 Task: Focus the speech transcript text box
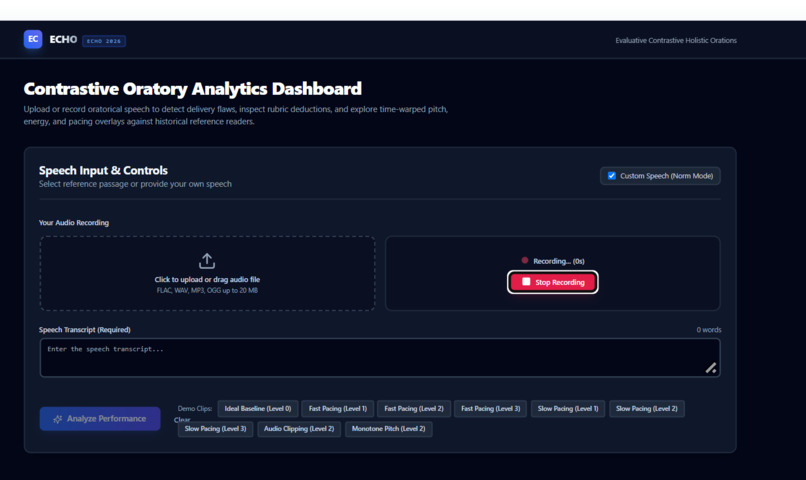[x=380, y=358]
